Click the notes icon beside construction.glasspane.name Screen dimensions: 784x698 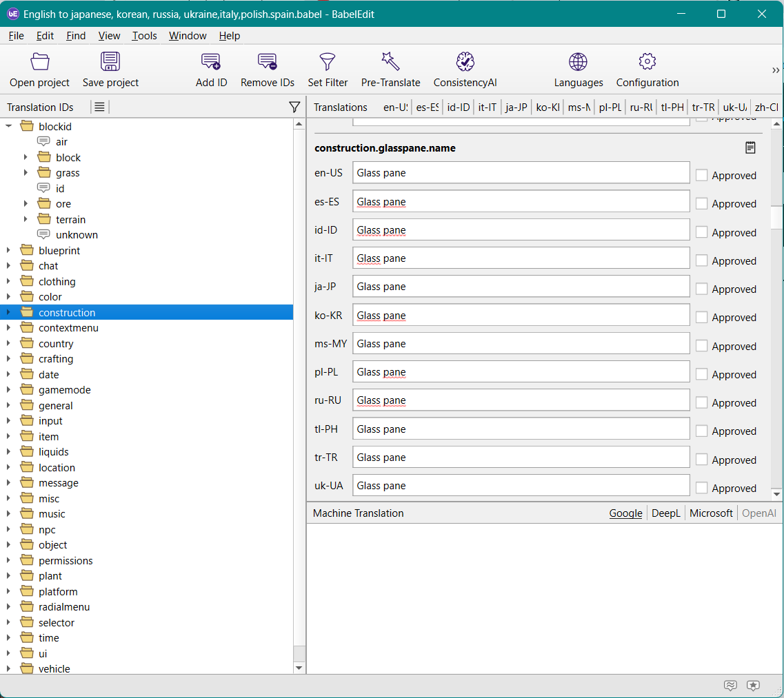click(x=750, y=147)
